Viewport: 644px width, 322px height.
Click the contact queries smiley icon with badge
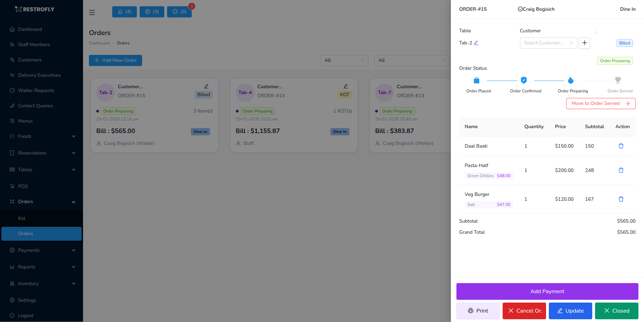[x=179, y=11]
